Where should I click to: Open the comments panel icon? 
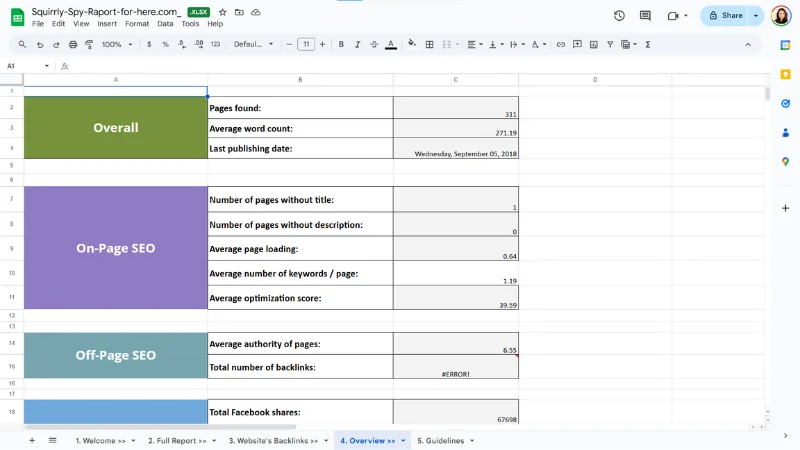pos(645,16)
